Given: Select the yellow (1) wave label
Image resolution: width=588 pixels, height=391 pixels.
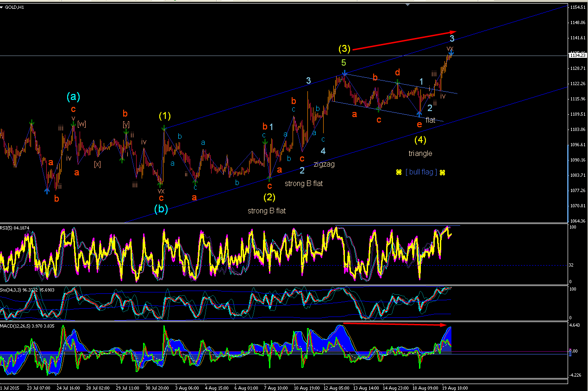Looking at the screenshot, I should click(x=165, y=116).
